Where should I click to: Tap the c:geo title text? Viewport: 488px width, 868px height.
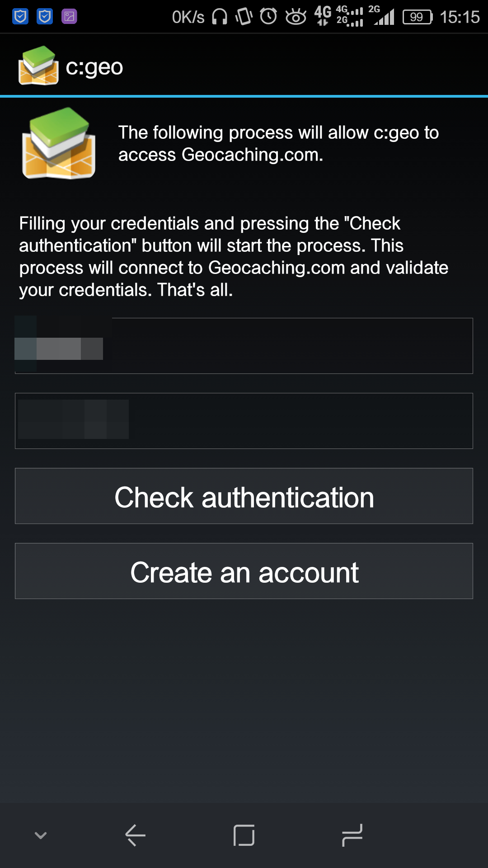point(94,67)
